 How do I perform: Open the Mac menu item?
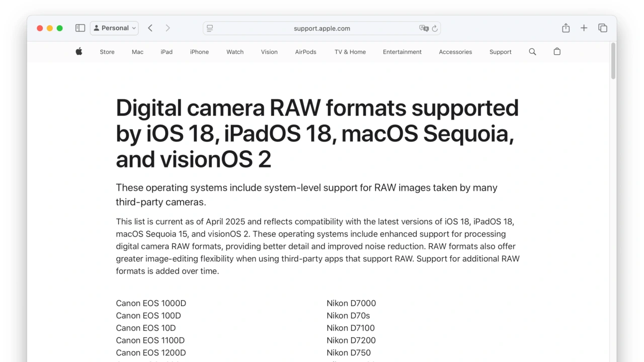tap(137, 52)
